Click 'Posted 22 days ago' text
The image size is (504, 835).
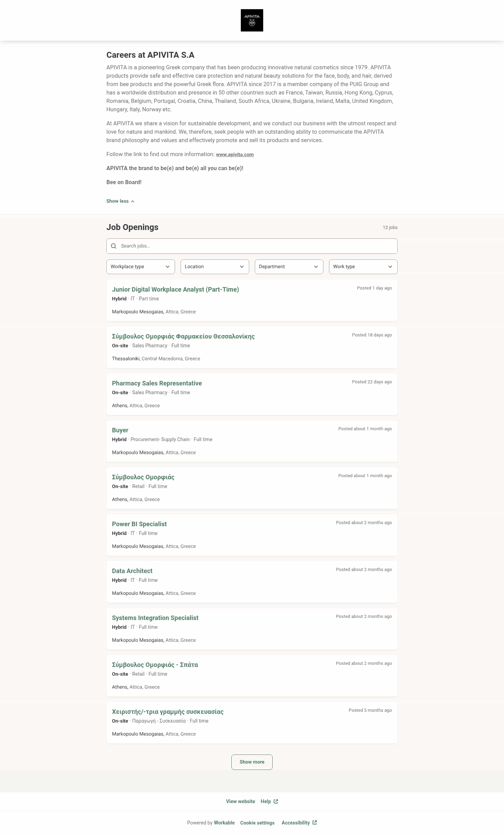pyautogui.click(x=372, y=382)
